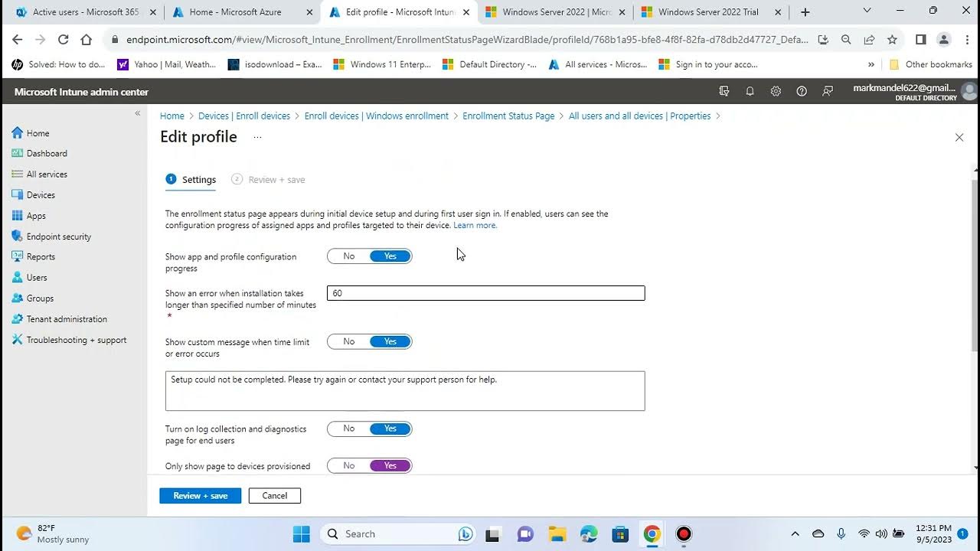Open the weather widget on taskbar
The height and width of the screenshot is (551, 980).
(52, 533)
